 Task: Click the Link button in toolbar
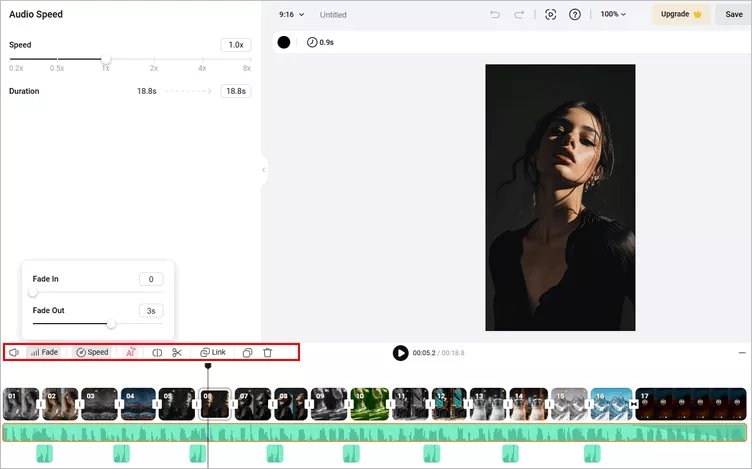click(212, 352)
